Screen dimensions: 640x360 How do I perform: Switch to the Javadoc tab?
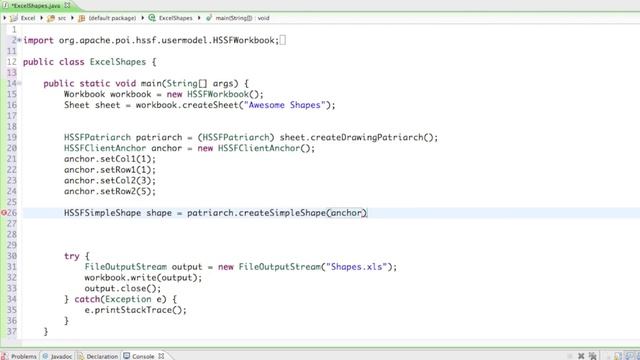57,356
